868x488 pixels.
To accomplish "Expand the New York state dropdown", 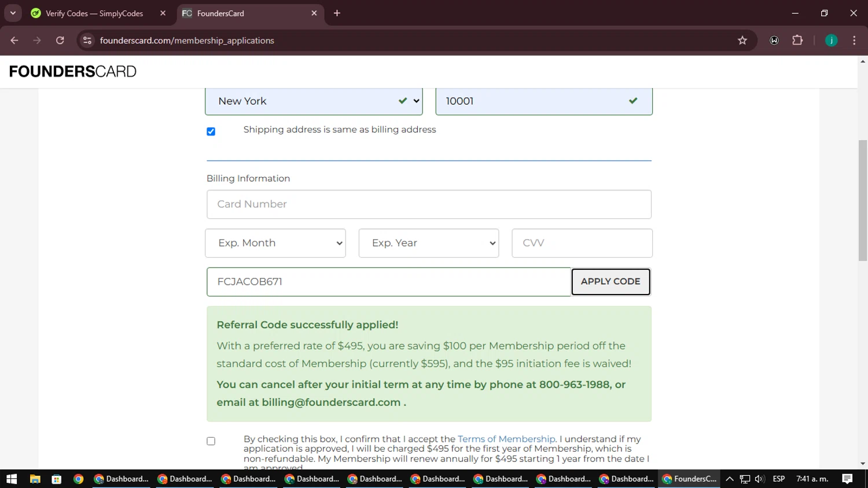I will click(x=314, y=101).
